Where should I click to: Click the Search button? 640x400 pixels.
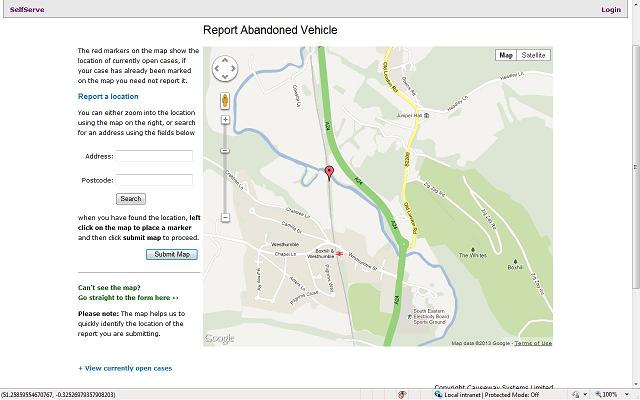click(x=131, y=199)
